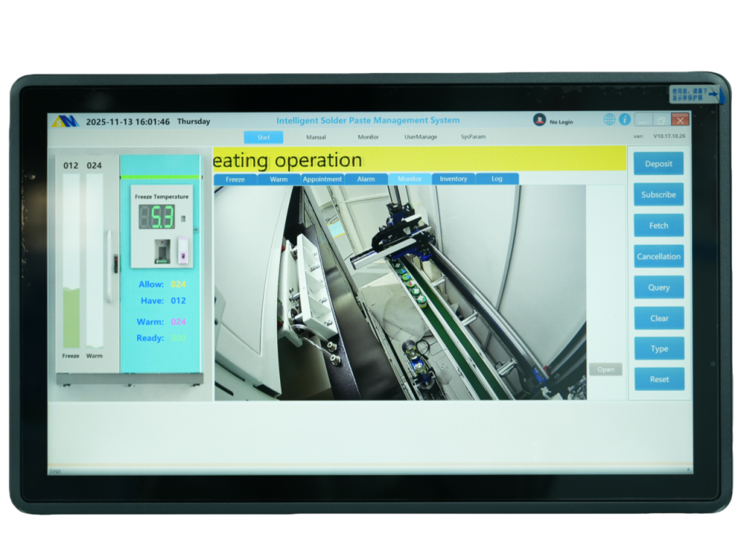The image size is (735, 560).
Task: Click the Reset button
Action: click(x=659, y=379)
